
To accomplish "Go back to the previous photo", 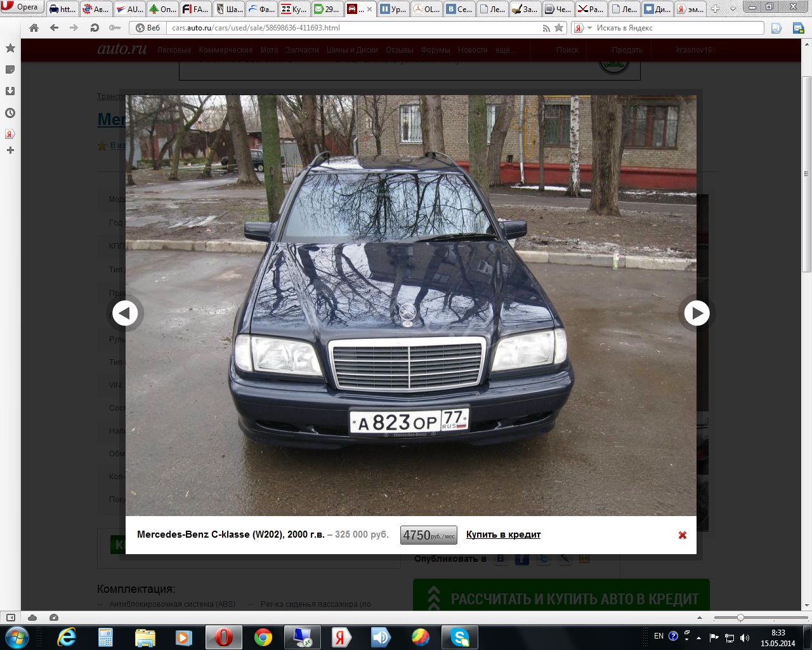I will click(125, 313).
